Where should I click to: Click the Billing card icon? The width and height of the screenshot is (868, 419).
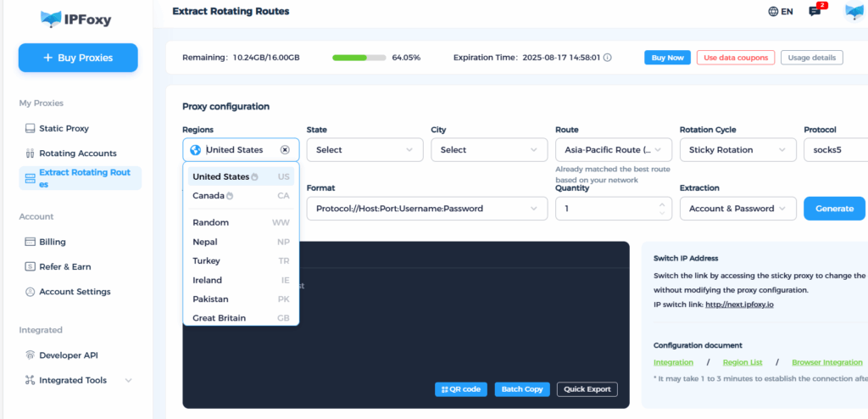(x=31, y=242)
